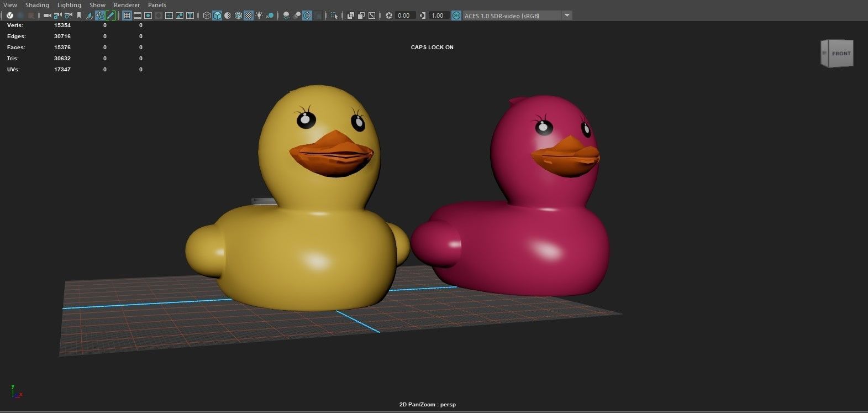Click the V-Ray icon in the panel toolbar

9,15
